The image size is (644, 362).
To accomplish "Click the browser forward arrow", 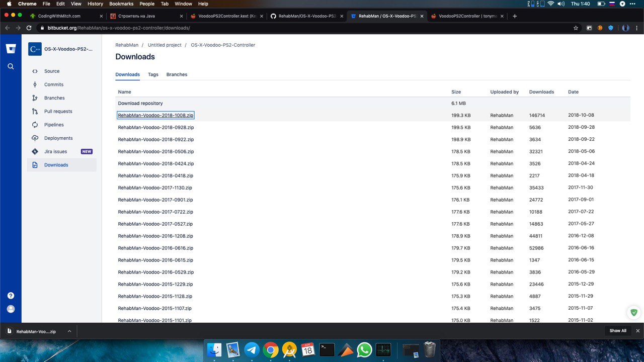I will click(18, 28).
